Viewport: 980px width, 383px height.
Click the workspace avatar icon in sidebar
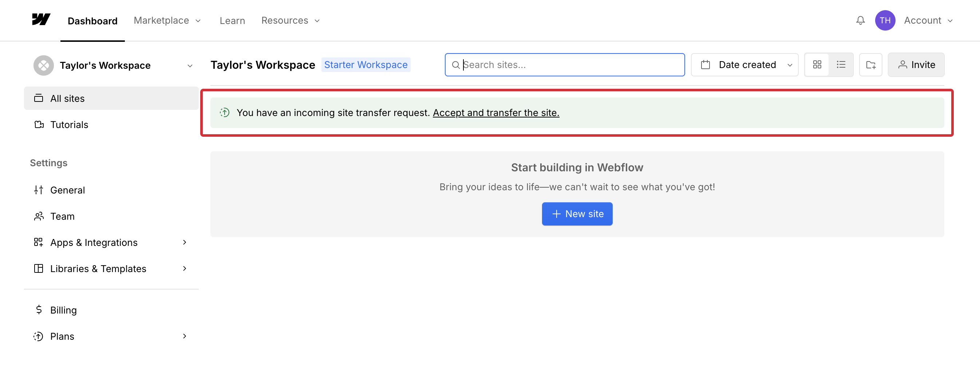(x=44, y=65)
